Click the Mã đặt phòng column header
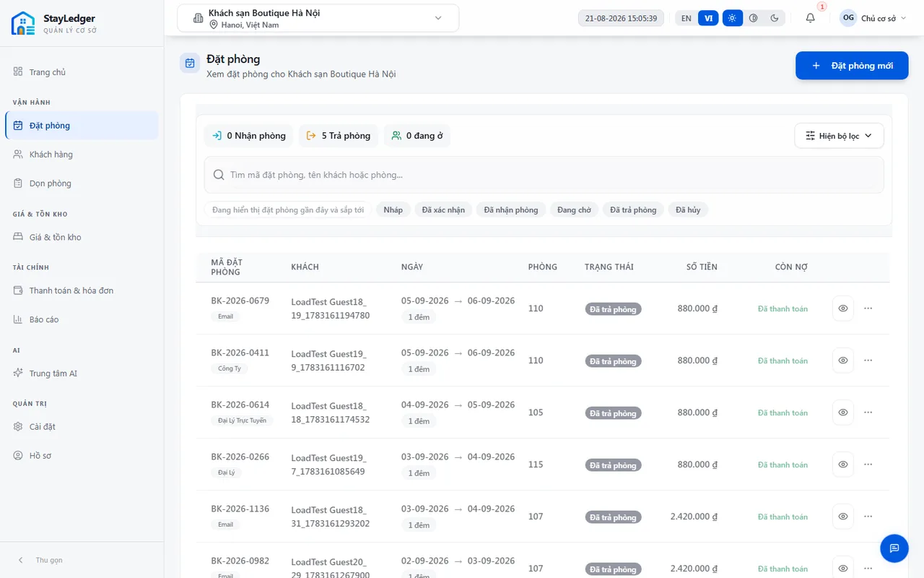 (227, 267)
